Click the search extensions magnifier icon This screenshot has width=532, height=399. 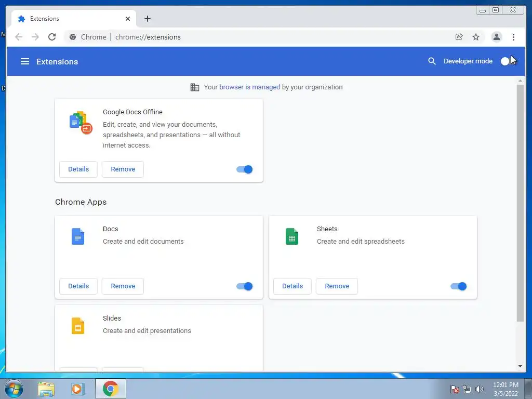click(x=432, y=61)
